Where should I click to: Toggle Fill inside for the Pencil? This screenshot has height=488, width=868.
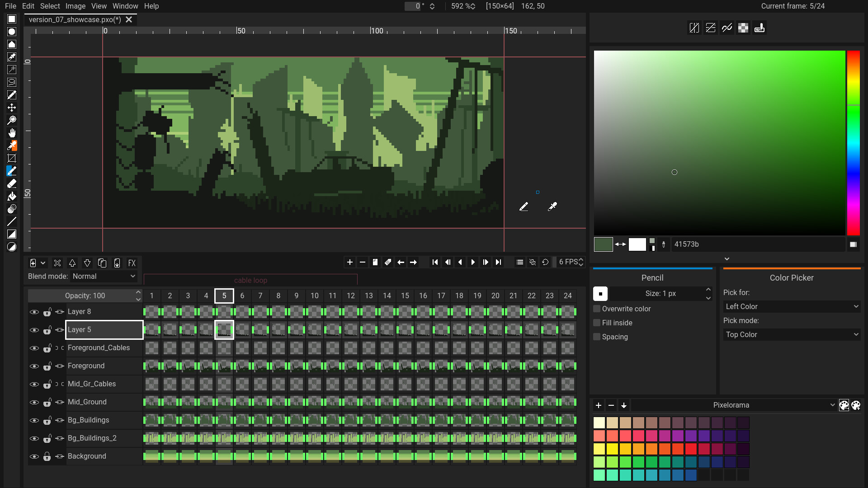tap(597, 323)
